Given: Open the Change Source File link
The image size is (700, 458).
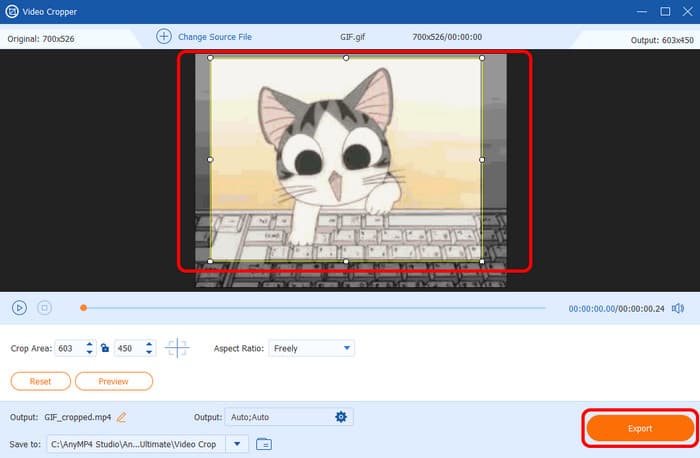Looking at the screenshot, I should click(215, 37).
